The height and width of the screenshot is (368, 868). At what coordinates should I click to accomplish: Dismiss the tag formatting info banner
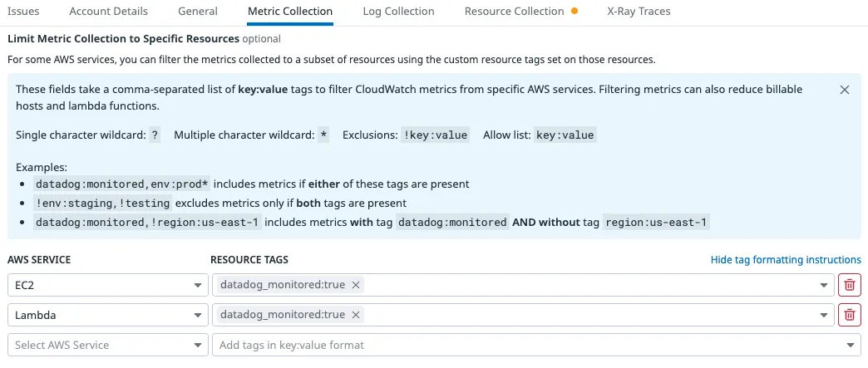[845, 90]
